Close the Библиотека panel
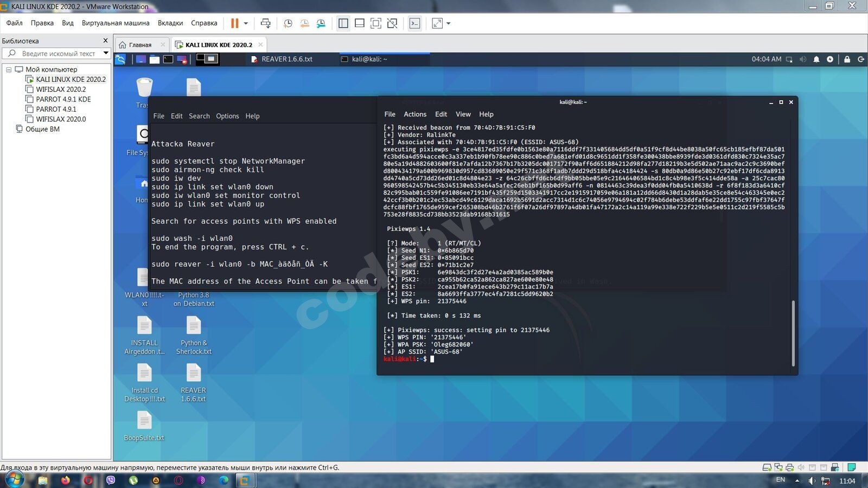868x488 pixels. click(105, 41)
